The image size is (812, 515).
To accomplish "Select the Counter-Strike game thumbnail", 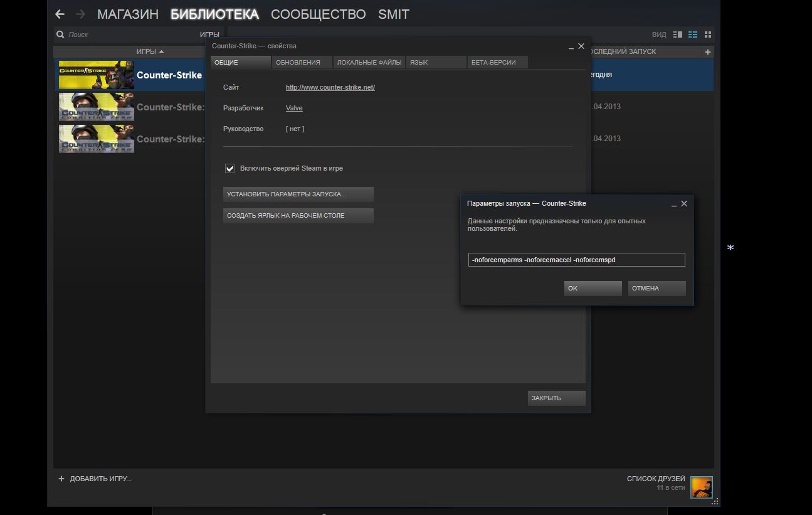I will [97, 75].
